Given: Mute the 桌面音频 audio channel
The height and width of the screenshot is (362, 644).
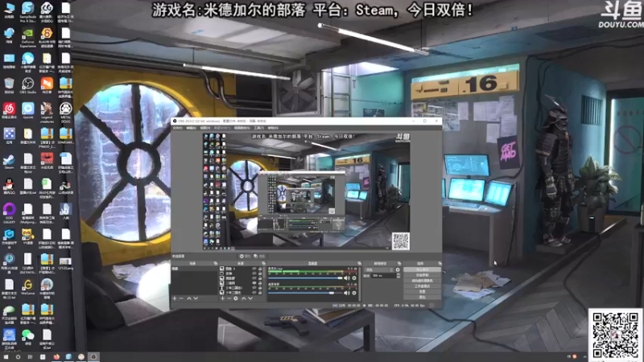Looking at the screenshot, I should click(x=347, y=293).
